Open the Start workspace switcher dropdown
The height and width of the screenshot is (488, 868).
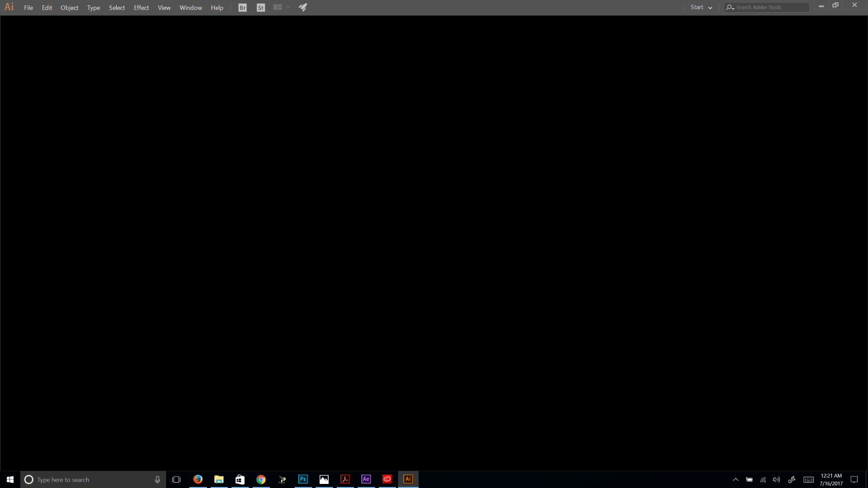point(701,7)
